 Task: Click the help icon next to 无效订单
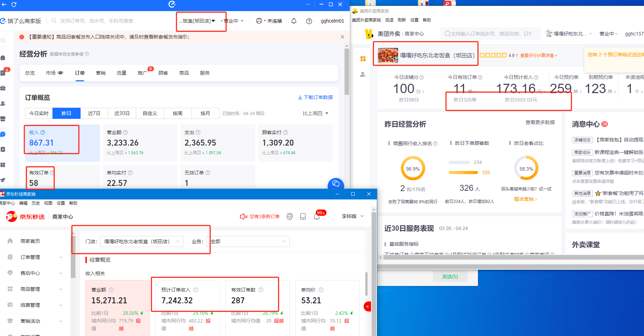tap(208, 173)
